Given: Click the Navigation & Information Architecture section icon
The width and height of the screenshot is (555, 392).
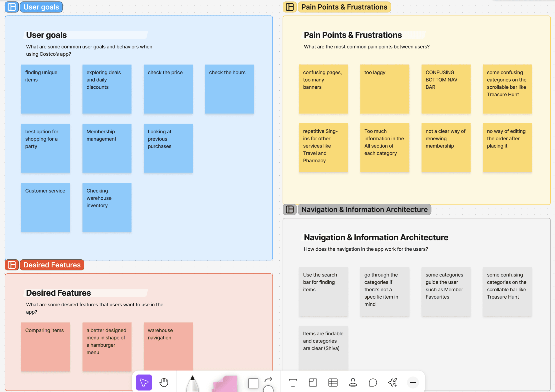Looking at the screenshot, I should click(290, 209).
